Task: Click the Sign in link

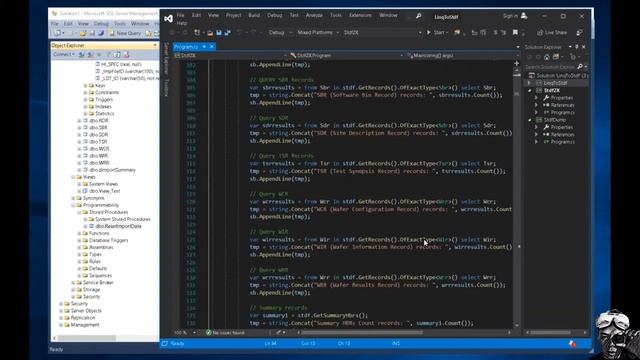Action: 510,16
